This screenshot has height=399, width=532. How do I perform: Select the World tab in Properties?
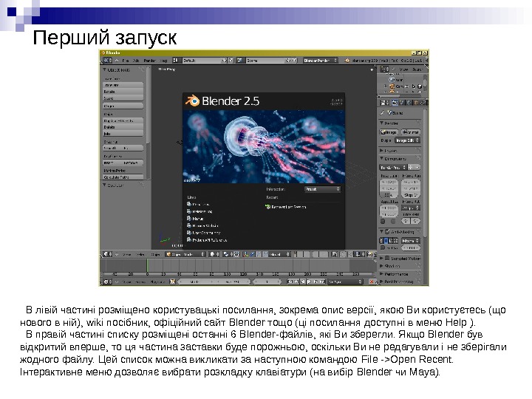click(409, 102)
